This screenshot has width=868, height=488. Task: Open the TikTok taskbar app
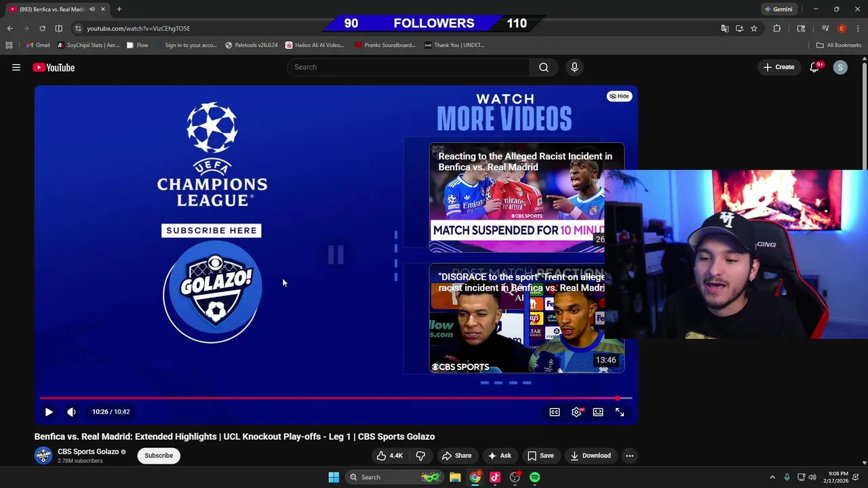[495, 477]
